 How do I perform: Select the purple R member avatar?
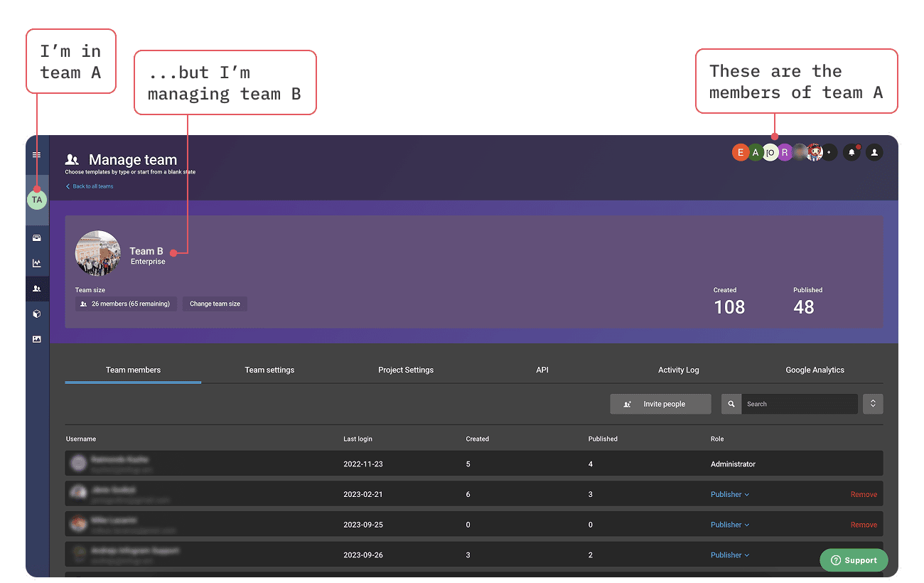[x=785, y=152]
